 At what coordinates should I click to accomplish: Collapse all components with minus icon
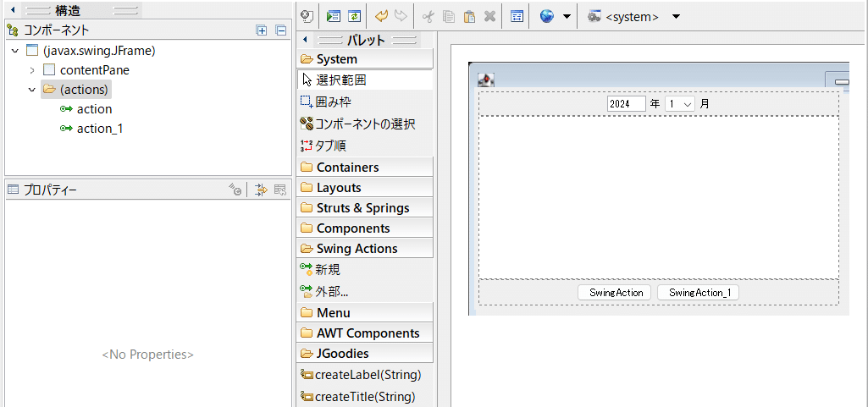281,30
